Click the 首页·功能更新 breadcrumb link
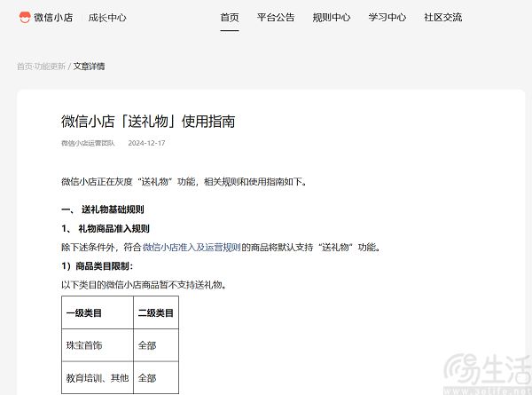The width and height of the screenshot is (532, 395). coord(41,67)
